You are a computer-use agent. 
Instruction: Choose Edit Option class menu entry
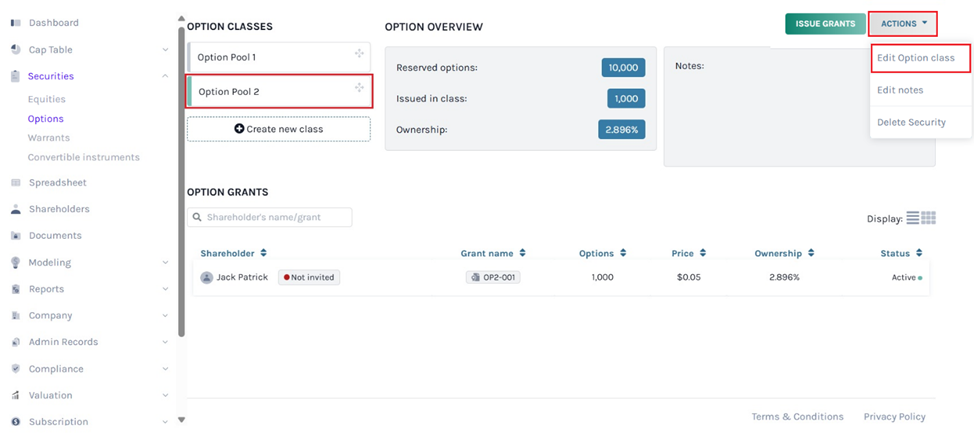click(x=915, y=58)
